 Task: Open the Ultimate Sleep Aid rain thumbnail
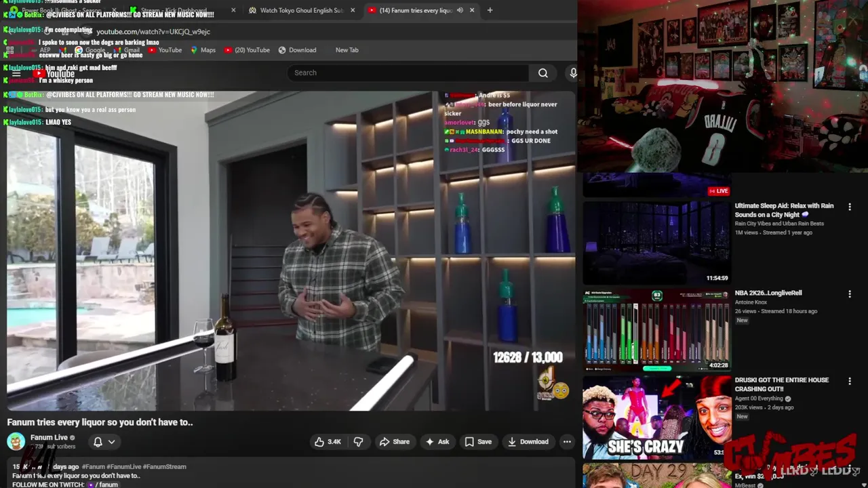click(x=656, y=242)
